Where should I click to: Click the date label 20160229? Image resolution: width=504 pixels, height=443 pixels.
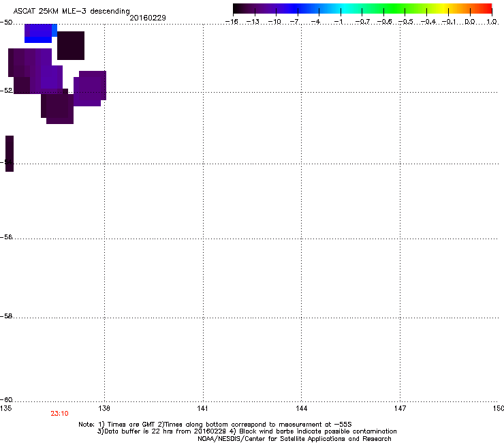(x=148, y=18)
